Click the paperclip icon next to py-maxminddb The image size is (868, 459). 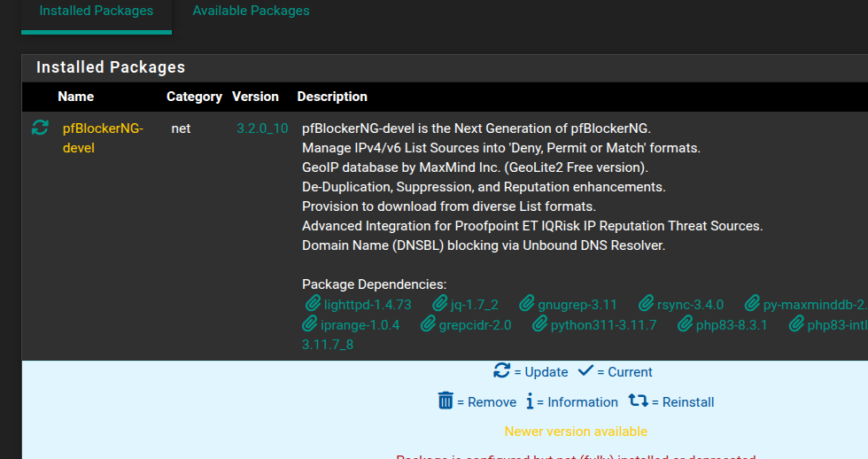752,303
